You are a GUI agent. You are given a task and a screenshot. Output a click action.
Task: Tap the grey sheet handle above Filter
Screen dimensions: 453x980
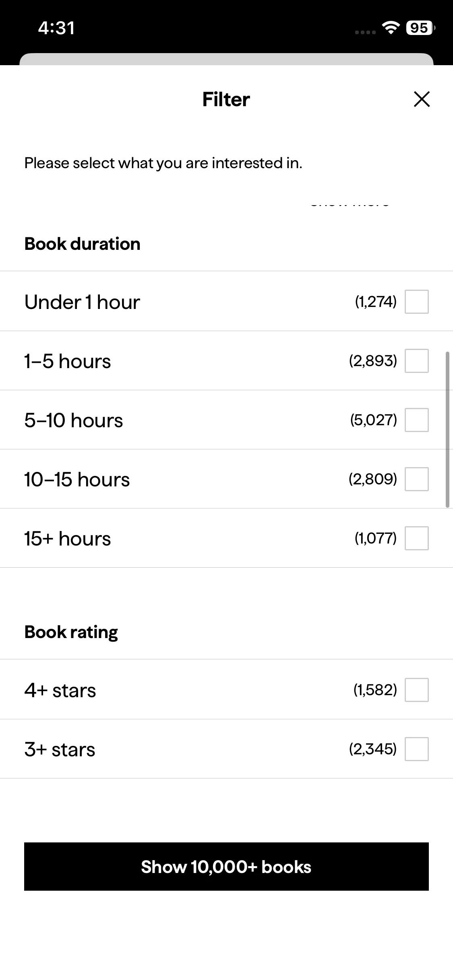click(x=226, y=59)
